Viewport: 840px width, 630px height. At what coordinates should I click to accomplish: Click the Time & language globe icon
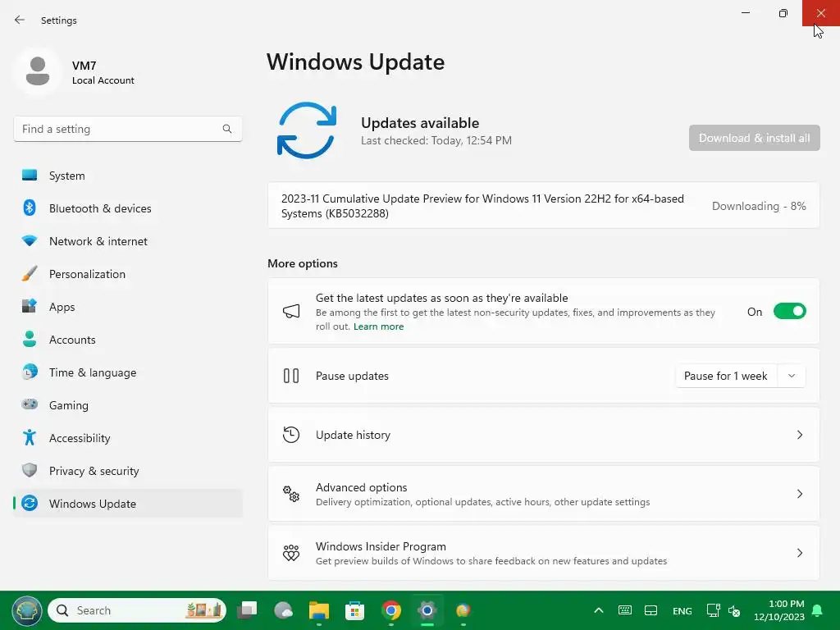pos(30,372)
